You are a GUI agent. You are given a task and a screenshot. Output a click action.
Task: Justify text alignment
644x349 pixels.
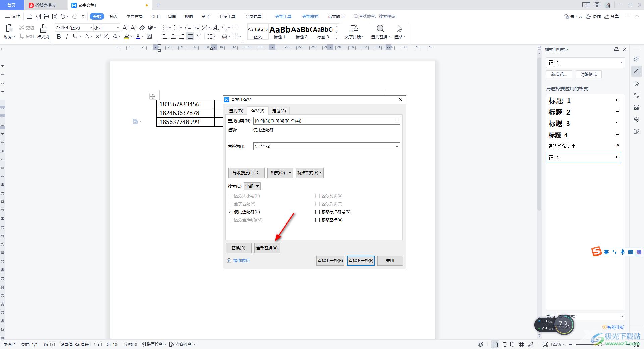coord(190,36)
